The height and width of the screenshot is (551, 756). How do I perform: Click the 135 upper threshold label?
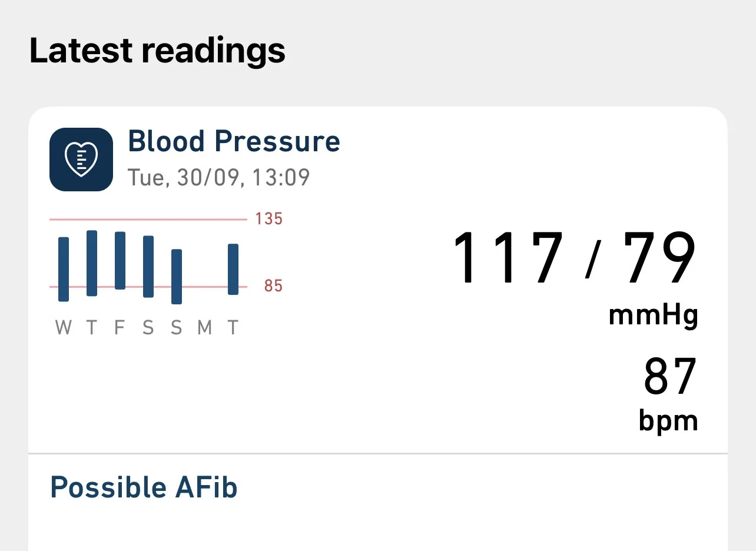tap(269, 219)
